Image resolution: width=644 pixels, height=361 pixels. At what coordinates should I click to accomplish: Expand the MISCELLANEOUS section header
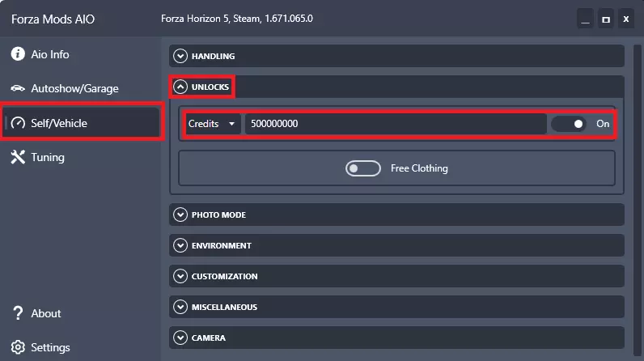click(396, 307)
